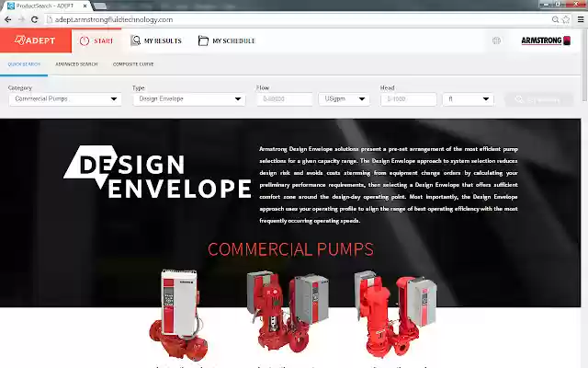Screen dimensions: 588x368
Task: Click the START power icon
Action: pos(85,40)
